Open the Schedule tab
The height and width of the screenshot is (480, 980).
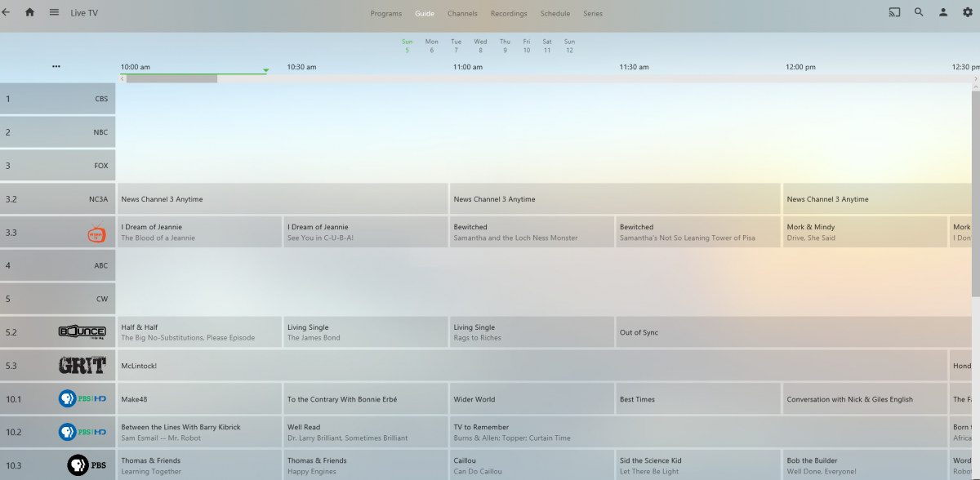(x=555, y=14)
